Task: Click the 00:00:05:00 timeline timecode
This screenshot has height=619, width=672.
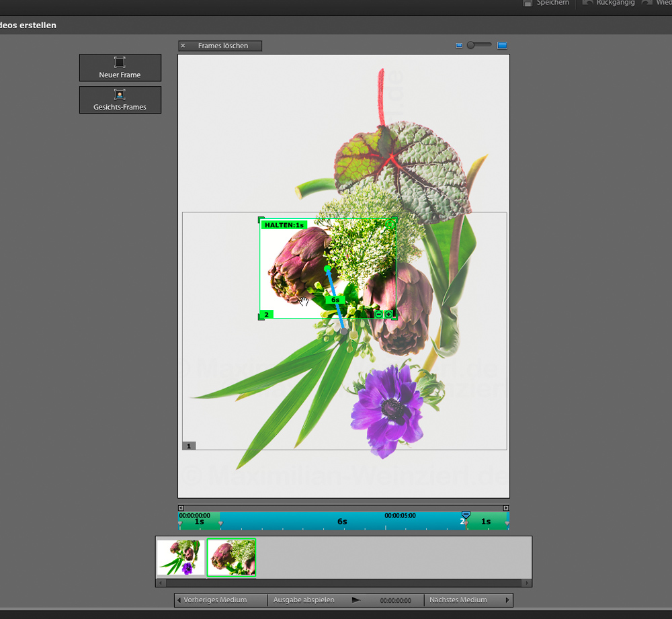Action: [400, 515]
